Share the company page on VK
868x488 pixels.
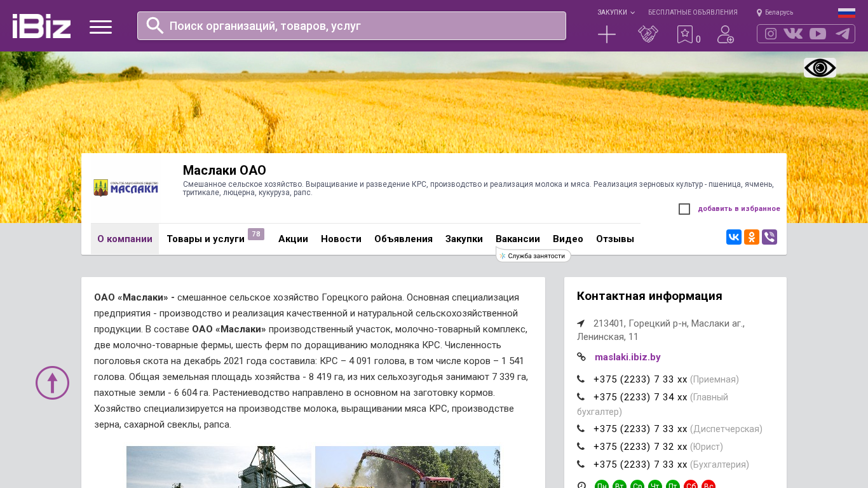click(x=734, y=237)
